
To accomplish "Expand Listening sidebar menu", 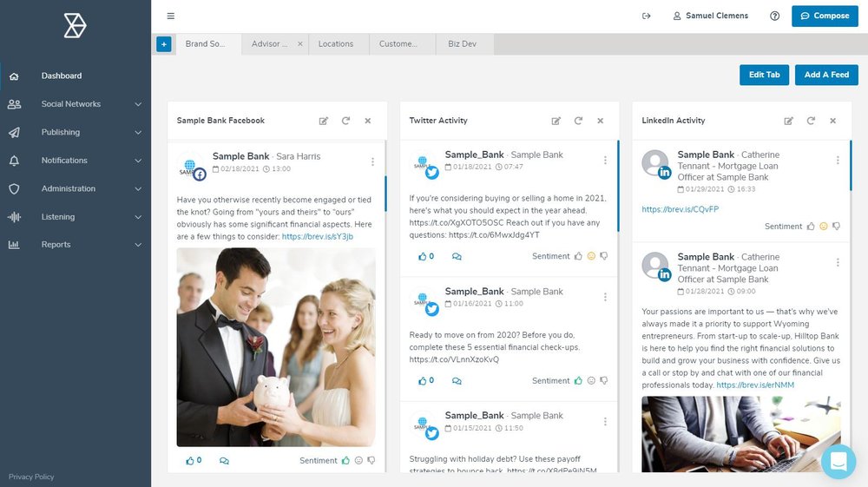I will (x=76, y=217).
